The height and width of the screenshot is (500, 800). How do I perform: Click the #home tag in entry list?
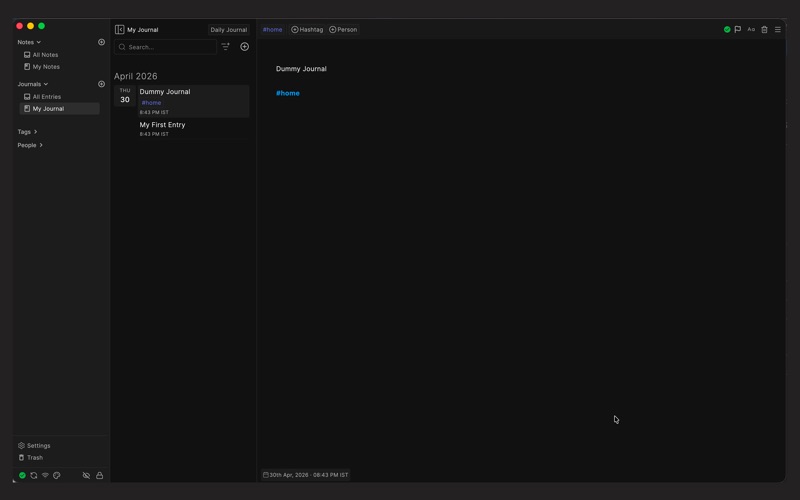pos(152,103)
